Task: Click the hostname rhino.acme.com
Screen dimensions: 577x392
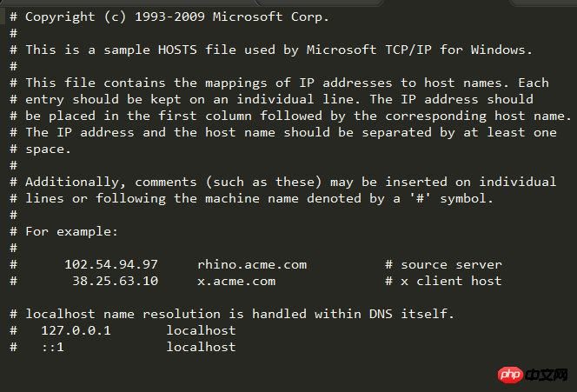Action: coord(252,265)
